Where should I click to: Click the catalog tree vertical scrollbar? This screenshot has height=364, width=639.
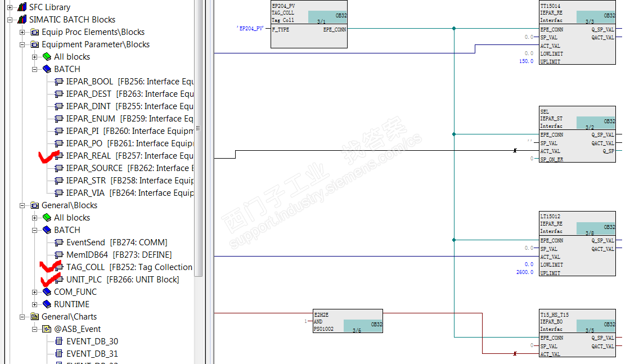click(198, 138)
